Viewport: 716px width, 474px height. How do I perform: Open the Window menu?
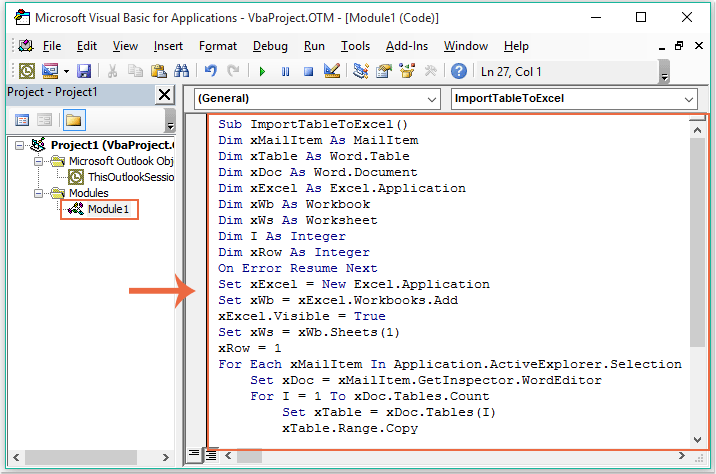click(466, 46)
